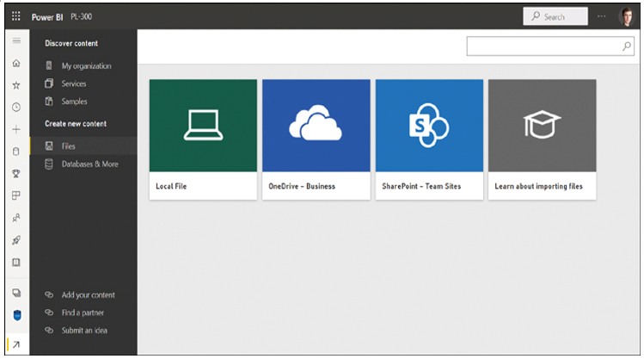644x359 pixels.
Task: Open Favorites star icon
Action: pos(16,85)
